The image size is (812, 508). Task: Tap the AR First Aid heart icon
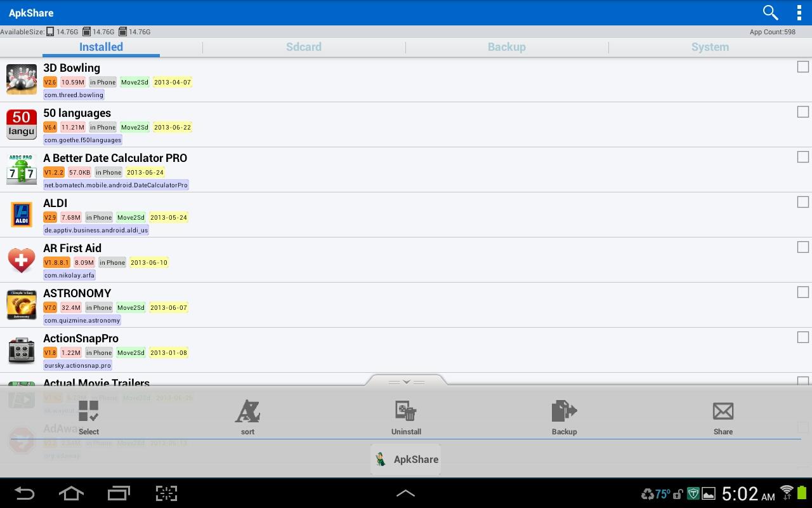point(22,260)
